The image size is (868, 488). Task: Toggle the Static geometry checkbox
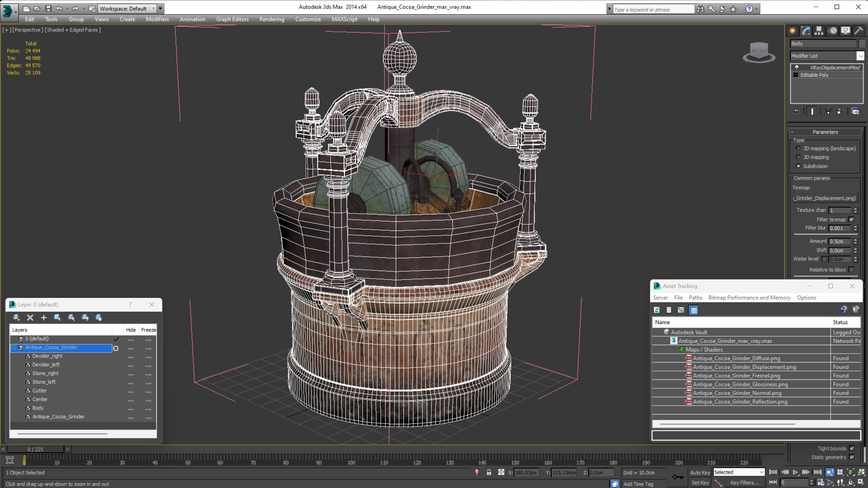[852, 457]
